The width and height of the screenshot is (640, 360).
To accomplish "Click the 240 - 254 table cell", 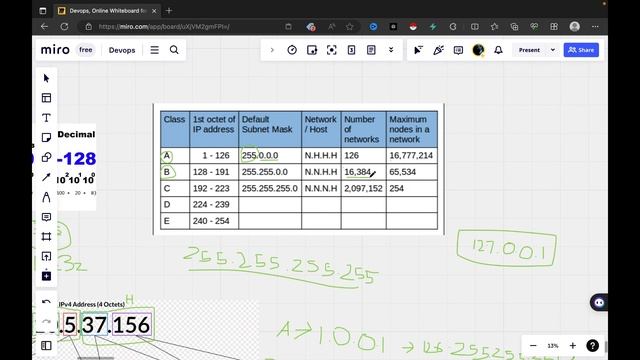I will point(214,221).
